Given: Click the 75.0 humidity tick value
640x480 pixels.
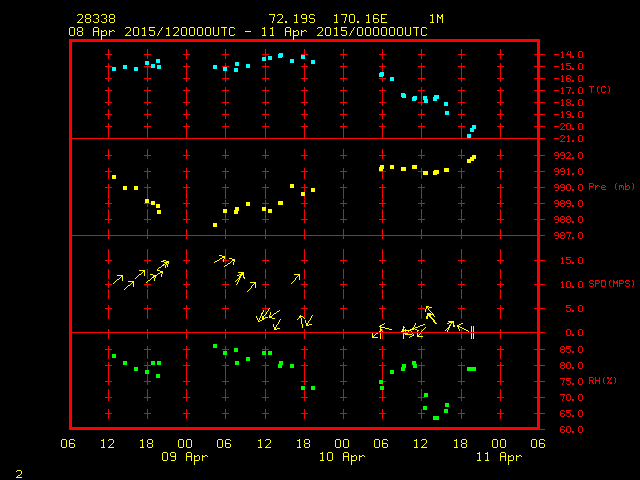Looking at the screenshot, I should (x=571, y=382).
